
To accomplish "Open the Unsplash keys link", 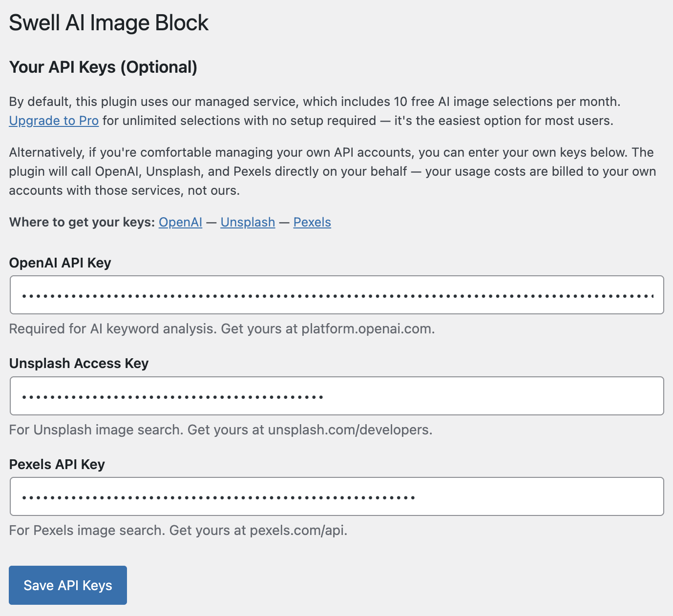I will 248,222.
